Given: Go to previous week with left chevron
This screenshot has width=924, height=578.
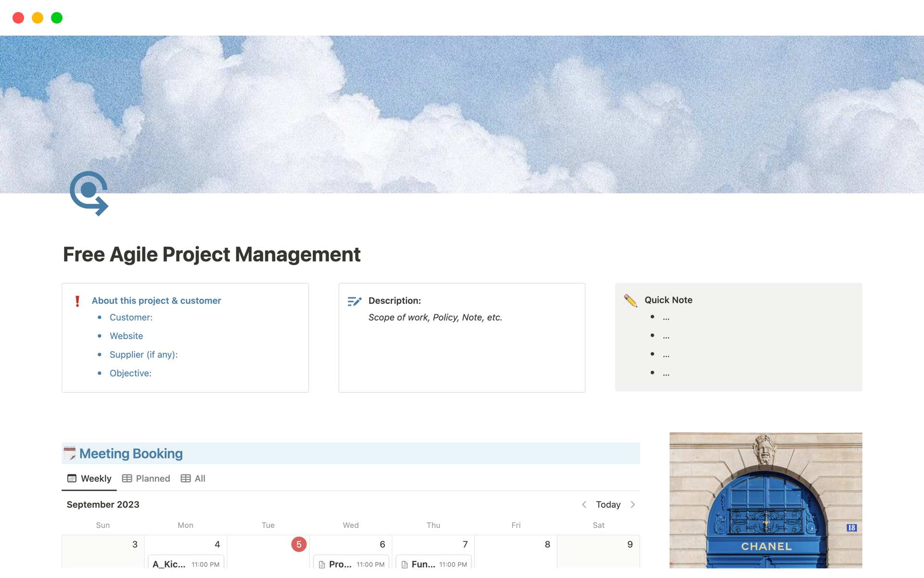Looking at the screenshot, I should [x=584, y=504].
